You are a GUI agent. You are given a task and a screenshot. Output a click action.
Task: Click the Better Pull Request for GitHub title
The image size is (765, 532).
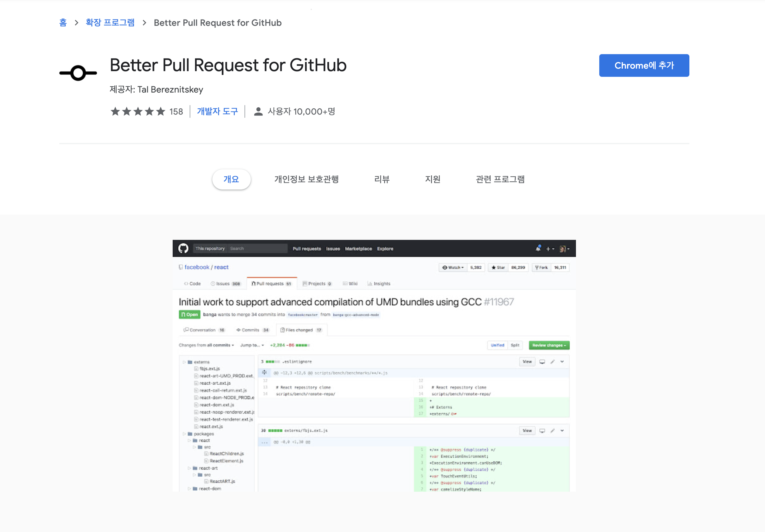228,65
